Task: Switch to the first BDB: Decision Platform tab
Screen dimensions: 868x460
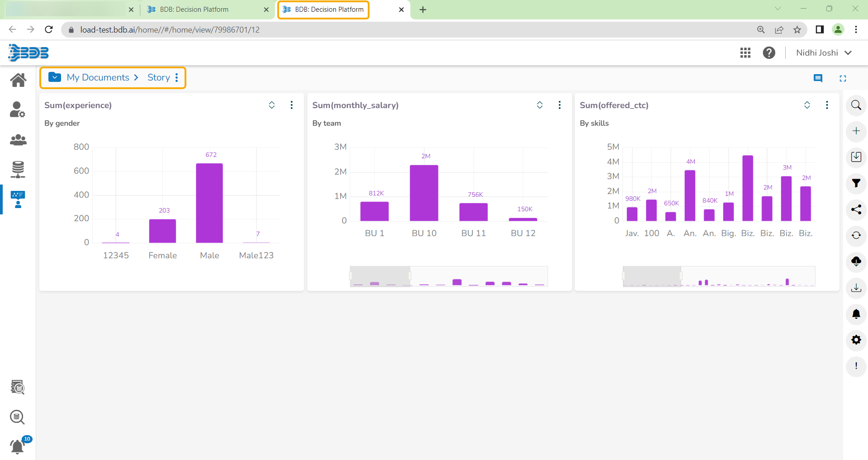Action: click(194, 9)
